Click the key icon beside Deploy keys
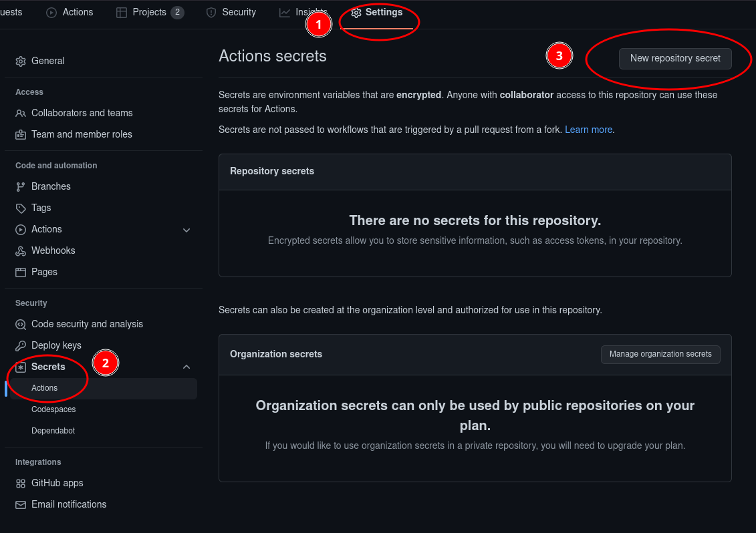756x533 pixels. pos(21,346)
